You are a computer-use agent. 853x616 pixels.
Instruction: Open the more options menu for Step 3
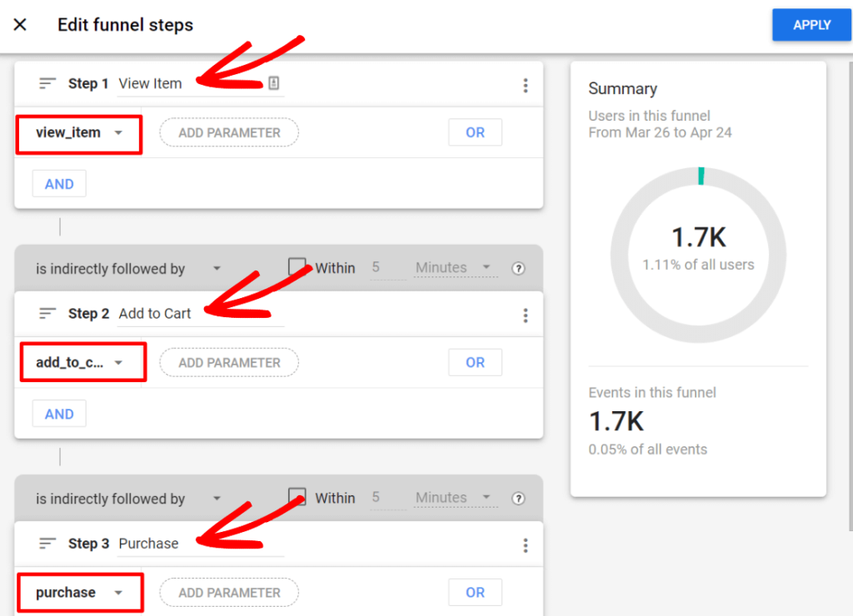tap(526, 544)
